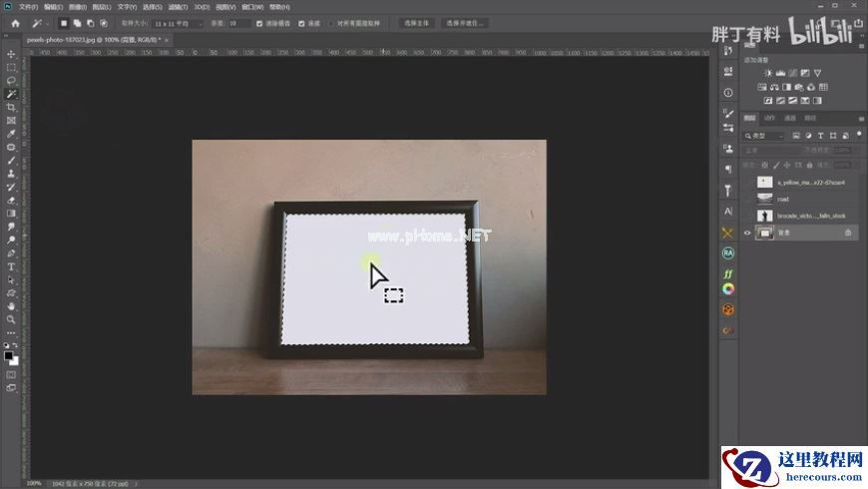Click Select Subject button
The image size is (868, 489).
click(x=416, y=23)
